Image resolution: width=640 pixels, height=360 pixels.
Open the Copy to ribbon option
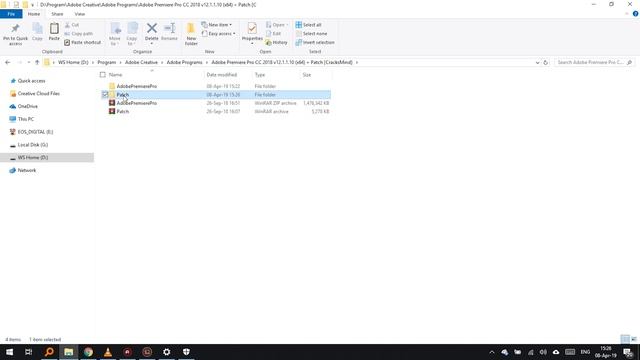[x=132, y=34]
